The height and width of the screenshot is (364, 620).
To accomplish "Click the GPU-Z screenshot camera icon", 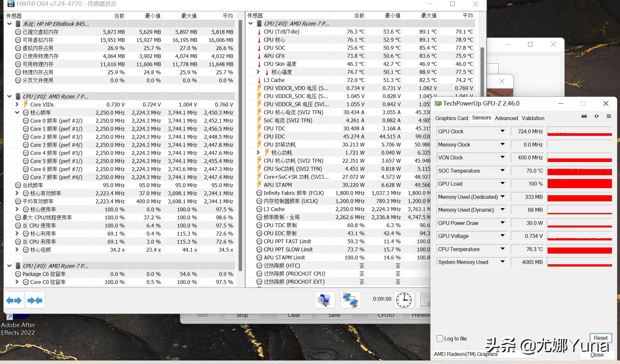I will pos(584,116).
